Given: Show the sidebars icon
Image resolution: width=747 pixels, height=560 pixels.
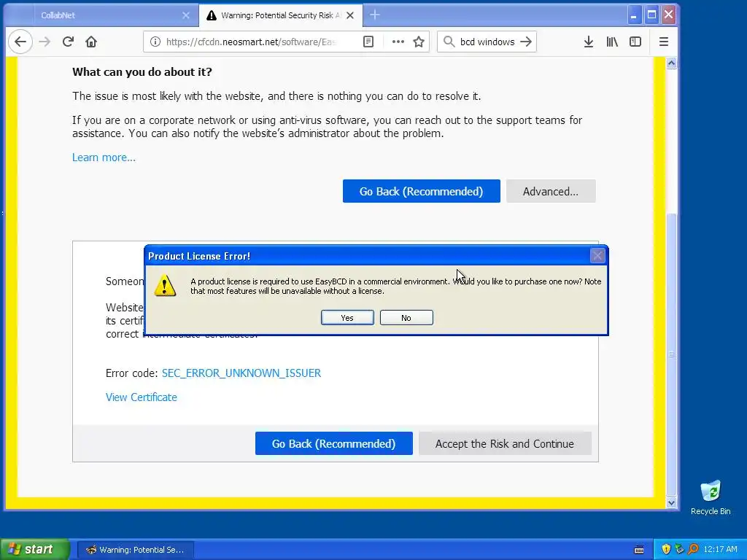Looking at the screenshot, I should 635,42.
